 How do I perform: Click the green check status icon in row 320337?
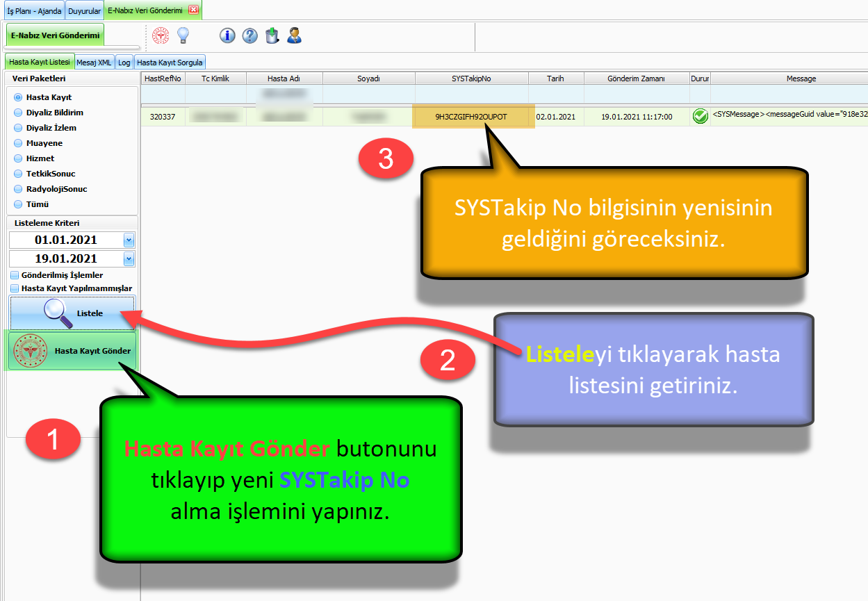[x=701, y=117]
